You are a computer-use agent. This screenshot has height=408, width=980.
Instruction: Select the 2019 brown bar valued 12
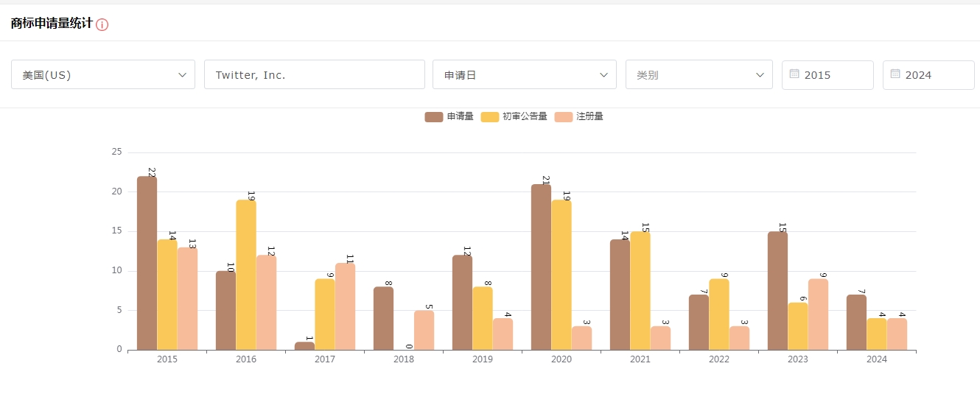pyautogui.click(x=462, y=302)
